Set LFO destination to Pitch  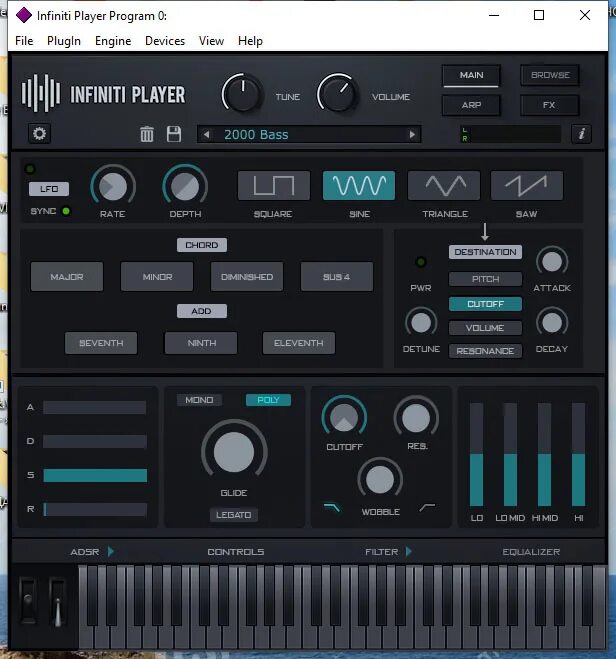tap(485, 279)
